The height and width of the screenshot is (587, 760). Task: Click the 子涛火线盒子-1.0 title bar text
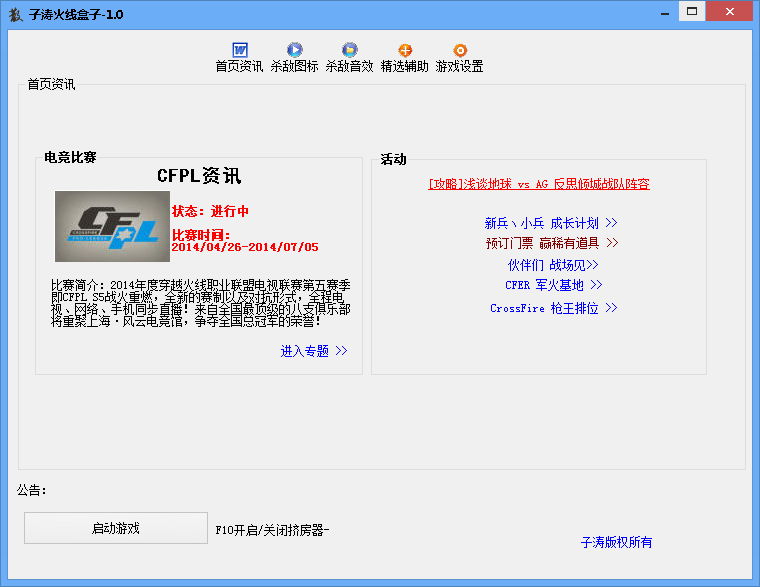point(77,13)
